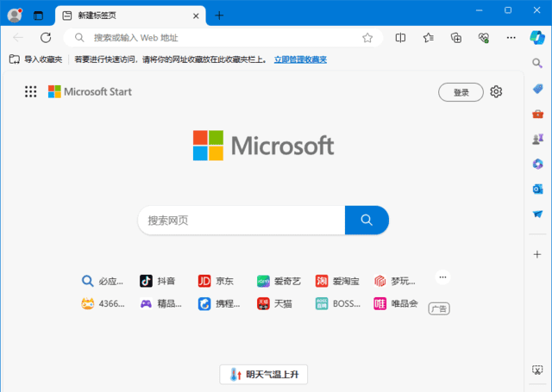Open sidebar games chess icon

click(537, 140)
